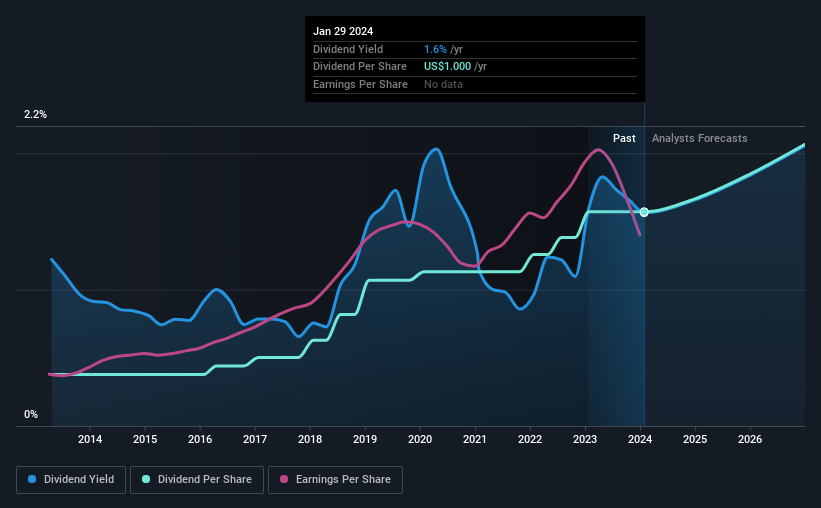Click the 2017 x-axis label
This screenshot has width=821, height=508.
tap(255, 439)
